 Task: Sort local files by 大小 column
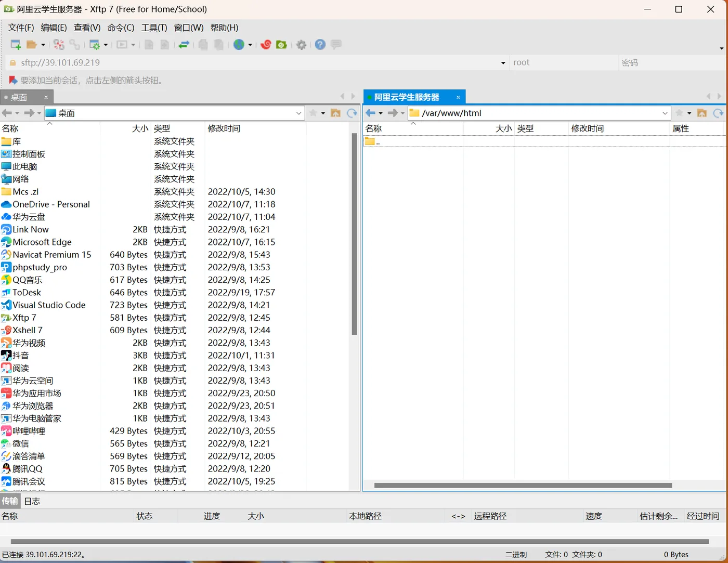(125, 128)
